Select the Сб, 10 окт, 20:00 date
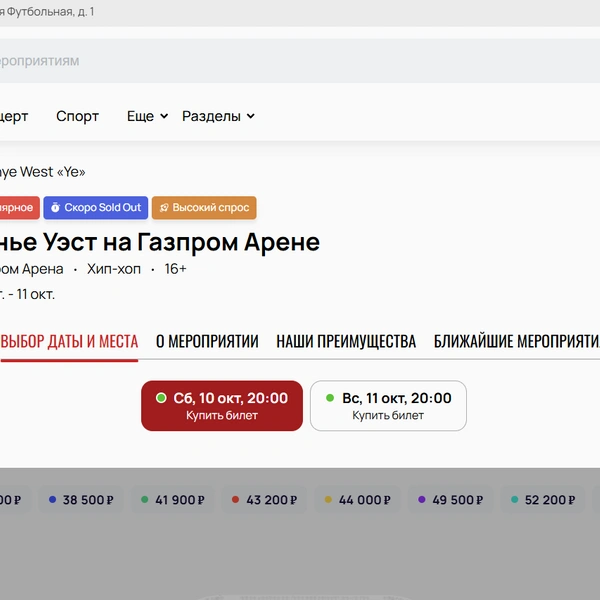This screenshot has height=600, width=600. point(222,406)
